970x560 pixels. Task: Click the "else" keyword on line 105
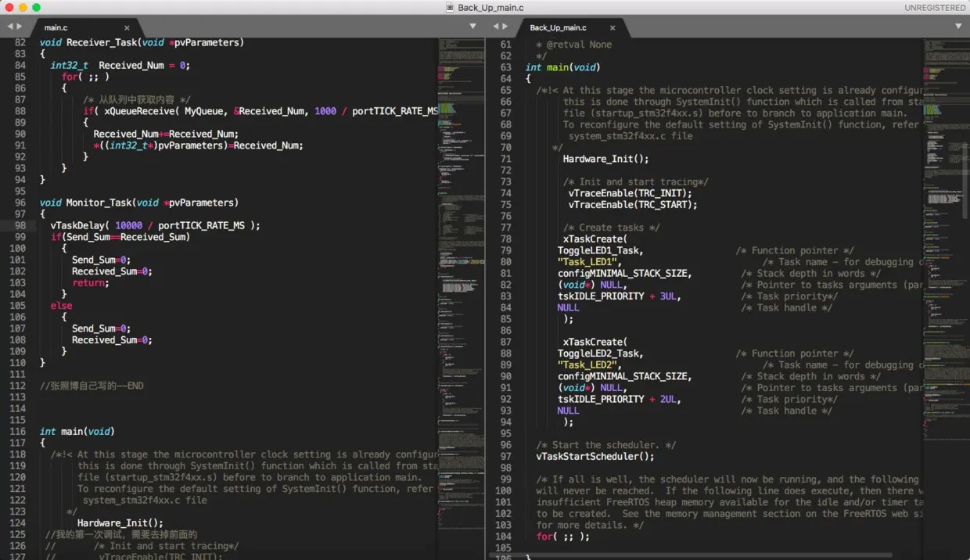(x=61, y=306)
